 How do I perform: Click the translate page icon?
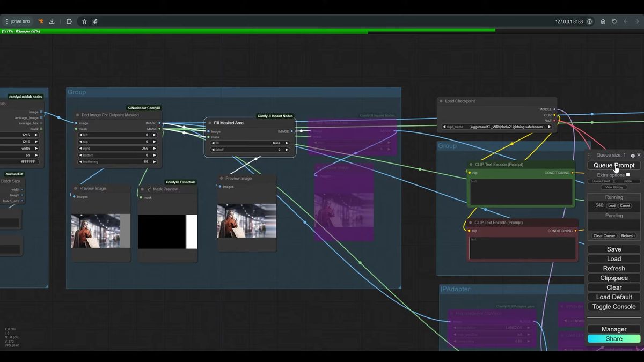94,21
